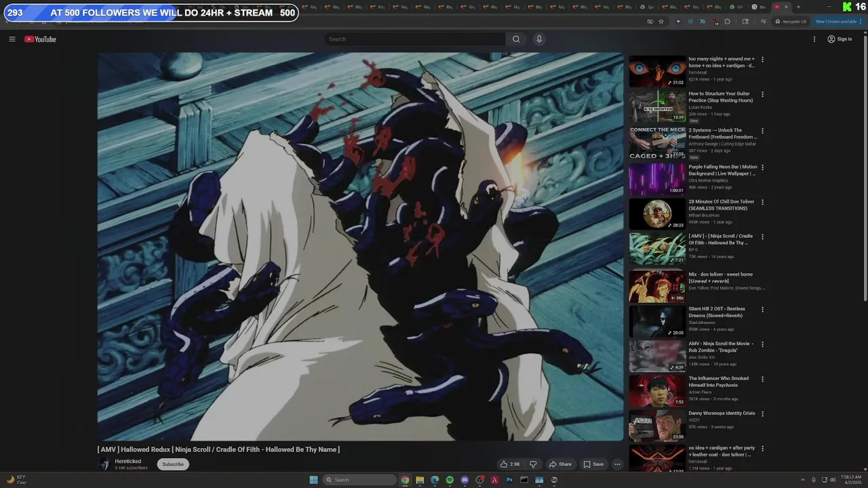The width and height of the screenshot is (868, 488).
Task: Click 'AT 500 FOLLOWERS' stream goal banner
Action: (x=150, y=12)
